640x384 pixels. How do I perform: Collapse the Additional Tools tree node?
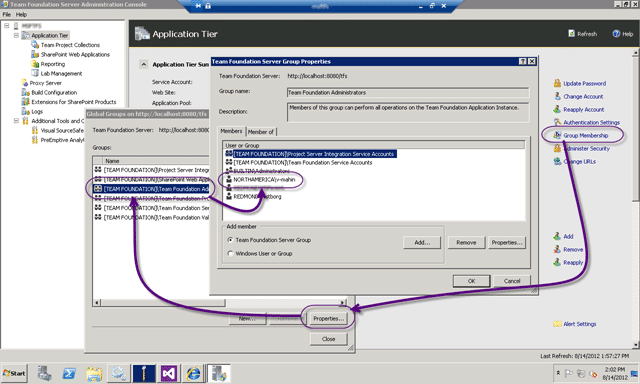coord(16,121)
